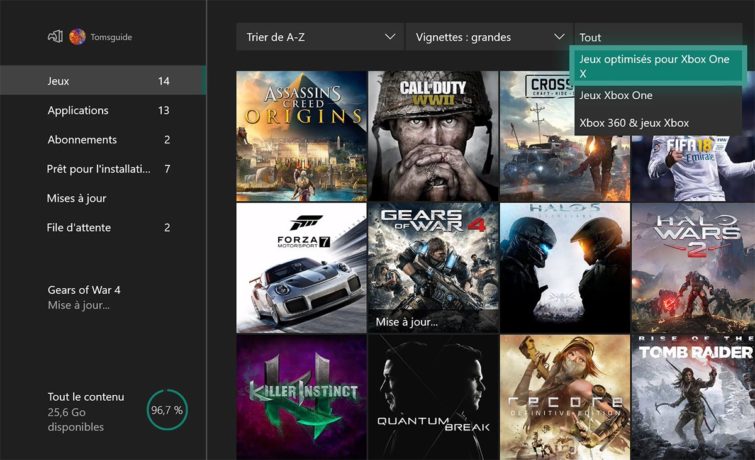Open the Abonnements category
Viewport: 755px width, 460px height.
click(103, 140)
